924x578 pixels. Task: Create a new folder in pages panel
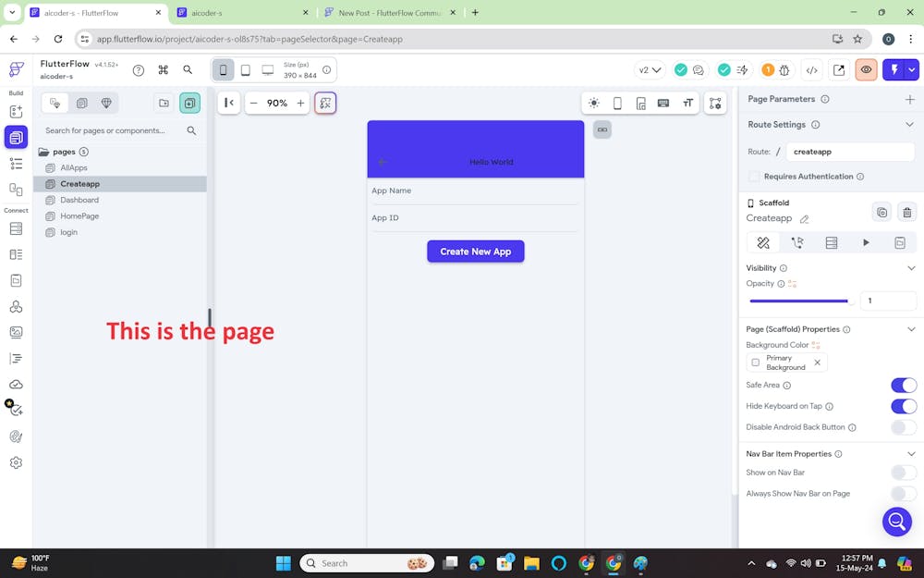pyautogui.click(x=164, y=104)
